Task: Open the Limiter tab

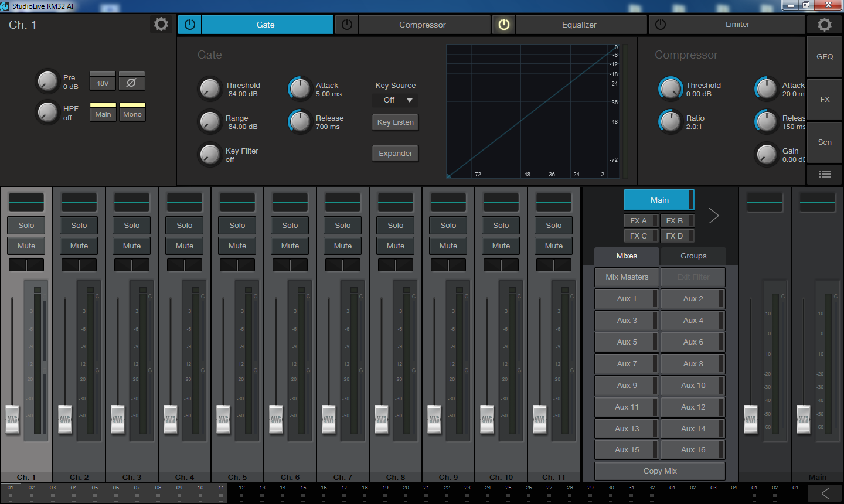Action: 737,25
